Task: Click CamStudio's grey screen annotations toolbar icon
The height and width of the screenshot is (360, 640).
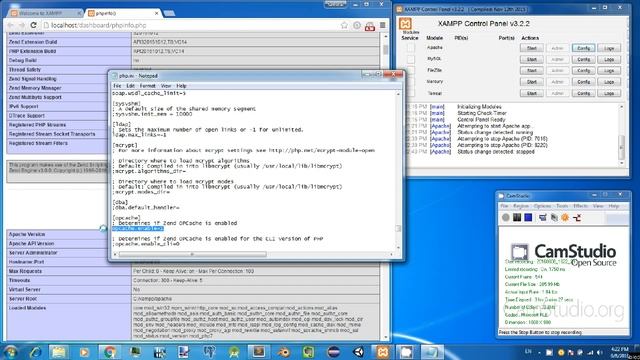Action: point(554,218)
